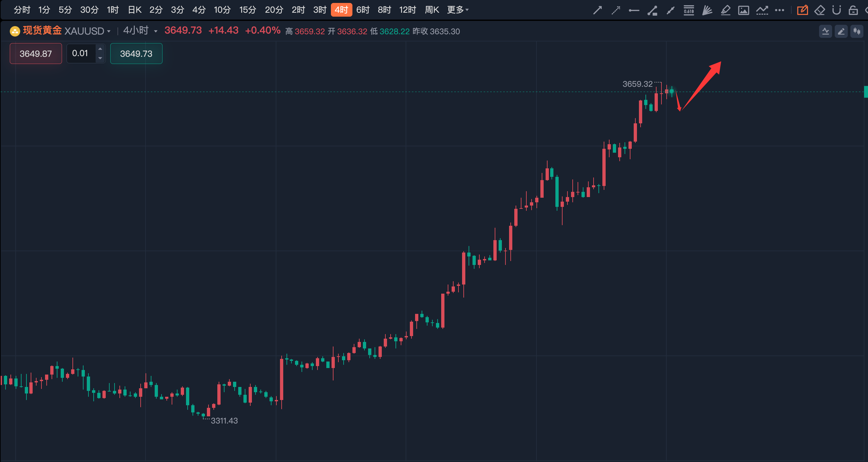Image resolution: width=868 pixels, height=462 pixels.
Task: Choose the horizontal ray line tool
Action: point(634,10)
